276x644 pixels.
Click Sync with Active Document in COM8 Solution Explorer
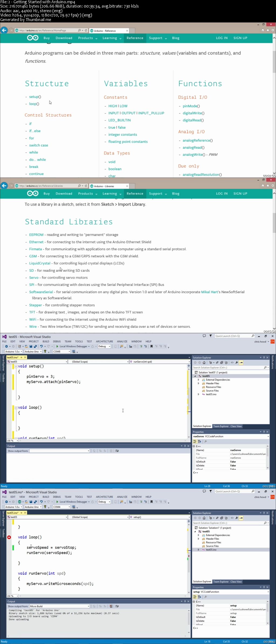click(217, 363)
